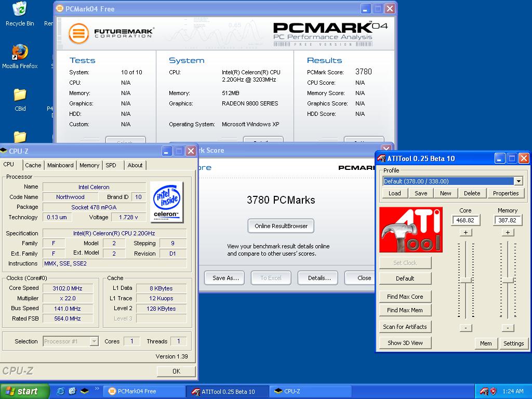
Task: Open the About tab in CPU-Z
Action: coord(135,165)
